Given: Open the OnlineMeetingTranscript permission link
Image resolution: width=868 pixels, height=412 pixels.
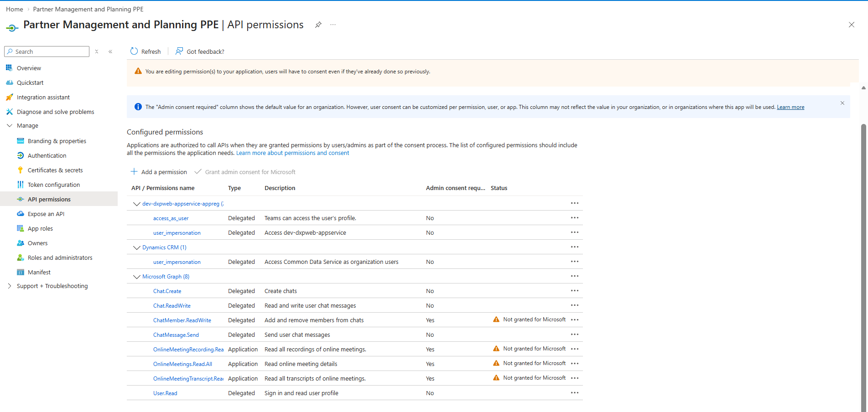Looking at the screenshot, I should pos(188,379).
